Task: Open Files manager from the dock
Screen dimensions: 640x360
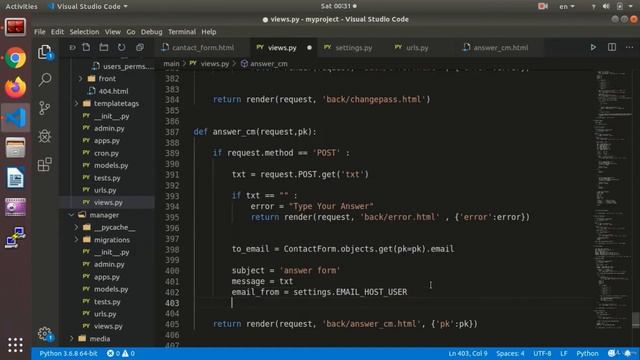Action: pos(16,147)
